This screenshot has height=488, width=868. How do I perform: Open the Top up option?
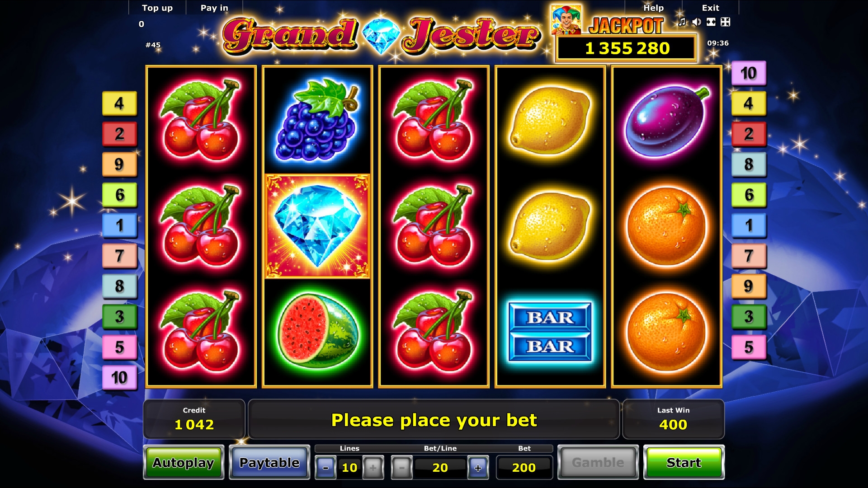point(157,8)
